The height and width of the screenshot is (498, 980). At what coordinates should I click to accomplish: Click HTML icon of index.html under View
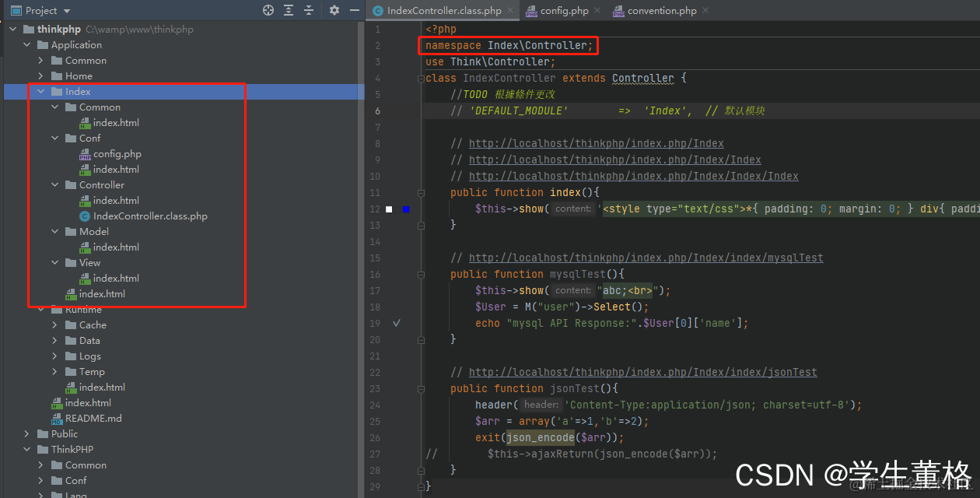tap(85, 279)
